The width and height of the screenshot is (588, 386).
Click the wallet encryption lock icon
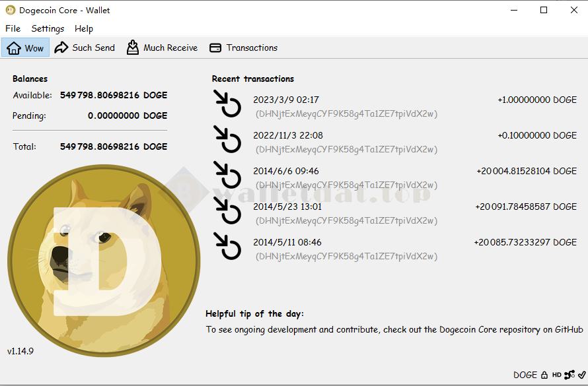[544, 375]
